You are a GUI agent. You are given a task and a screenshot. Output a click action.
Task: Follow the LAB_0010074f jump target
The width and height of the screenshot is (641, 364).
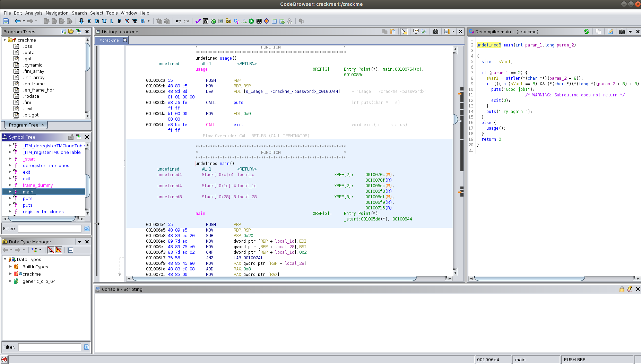pos(248,258)
